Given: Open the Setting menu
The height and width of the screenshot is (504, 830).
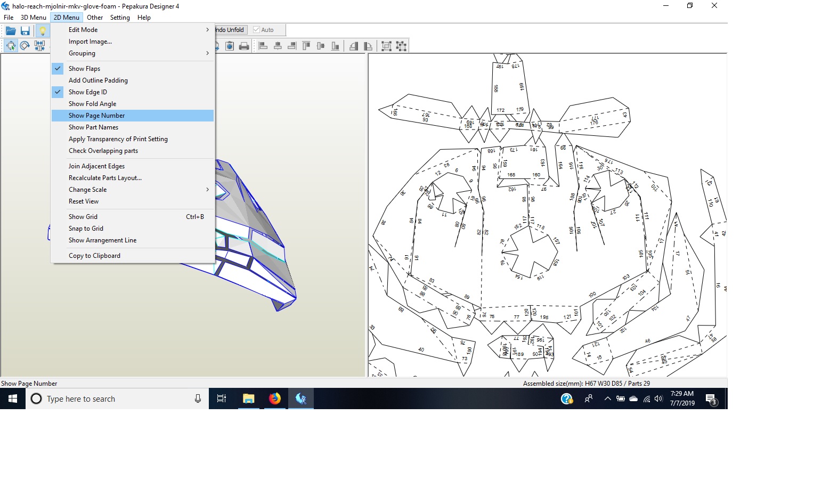Looking at the screenshot, I should (x=120, y=18).
